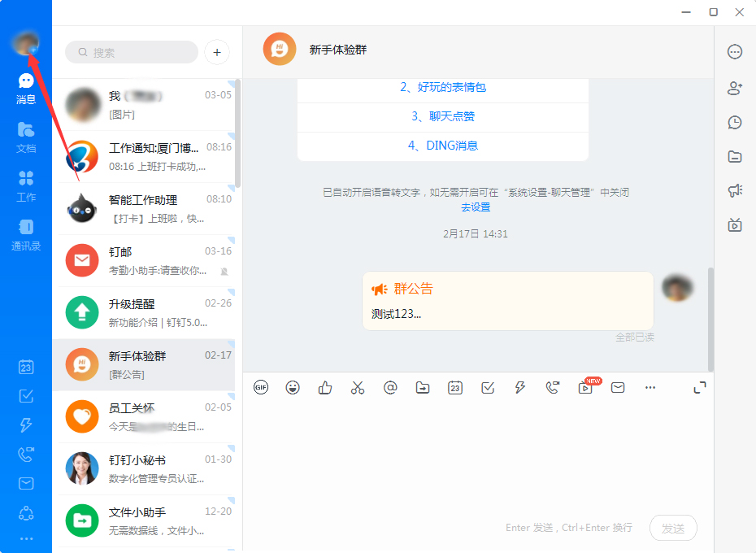Send a file using the folder-send icon
The height and width of the screenshot is (553, 756).
coord(423,388)
